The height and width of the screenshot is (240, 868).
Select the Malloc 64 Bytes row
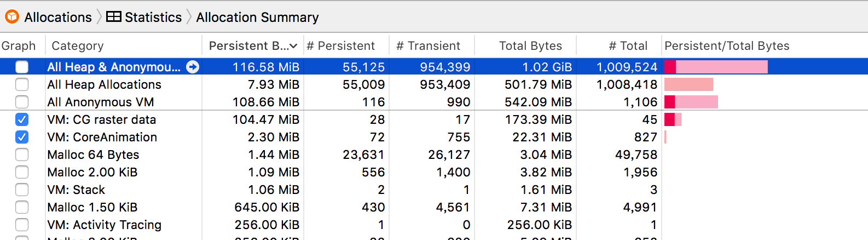coord(434,155)
